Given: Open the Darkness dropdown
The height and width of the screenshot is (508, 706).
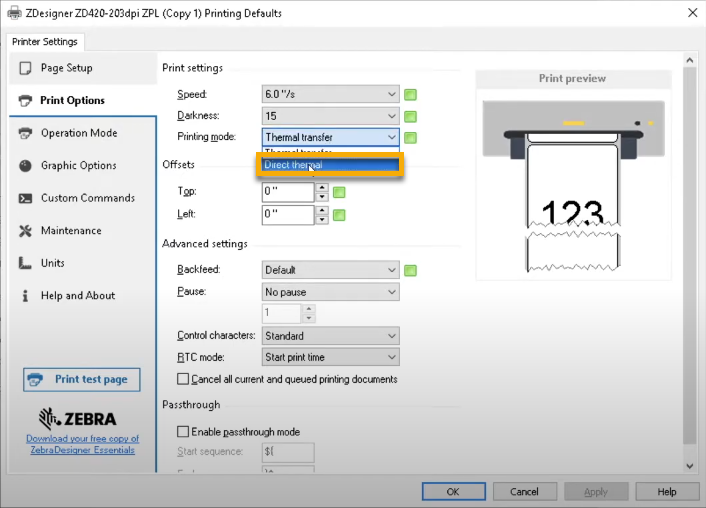Looking at the screenshot, I should 330,116.
